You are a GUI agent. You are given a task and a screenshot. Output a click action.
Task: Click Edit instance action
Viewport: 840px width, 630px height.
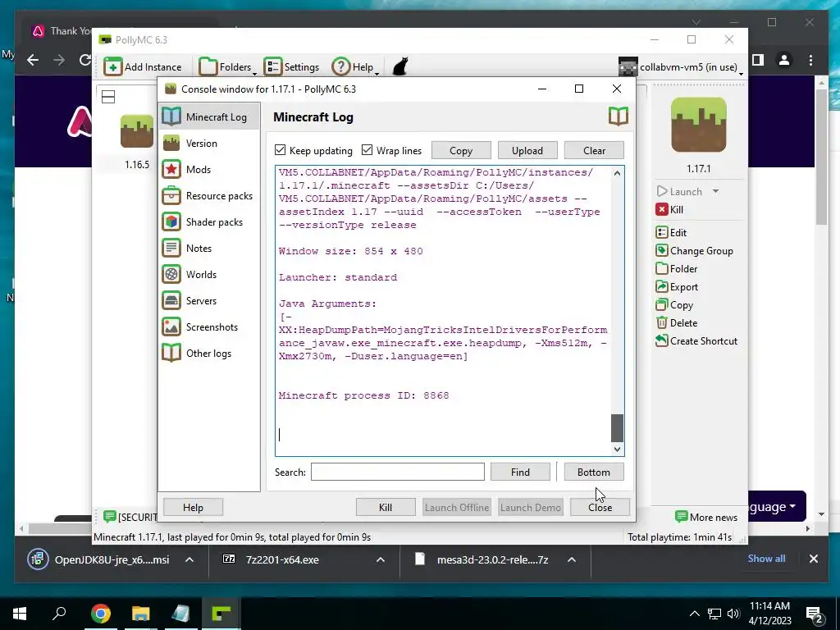point(671,232)
